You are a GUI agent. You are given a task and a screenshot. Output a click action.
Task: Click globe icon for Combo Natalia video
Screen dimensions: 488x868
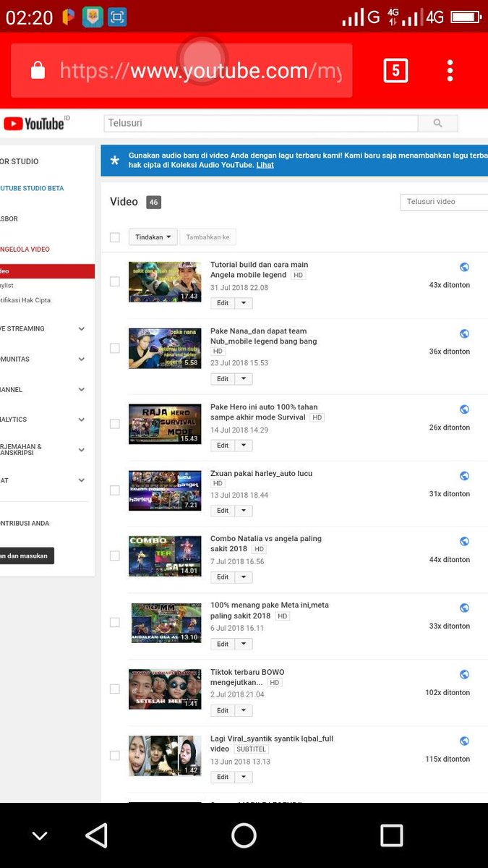[x=464, y=541]
